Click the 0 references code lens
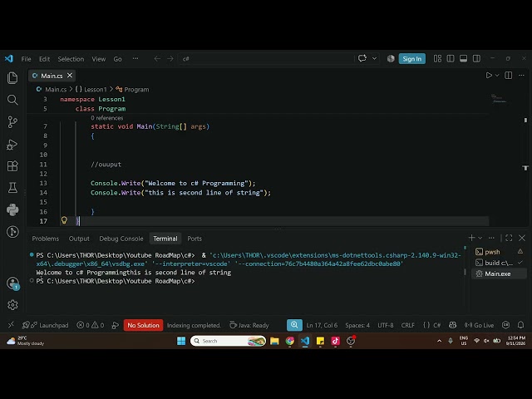Image resolution: width=532 pixels, height=399 pixels. click(107, 118)
